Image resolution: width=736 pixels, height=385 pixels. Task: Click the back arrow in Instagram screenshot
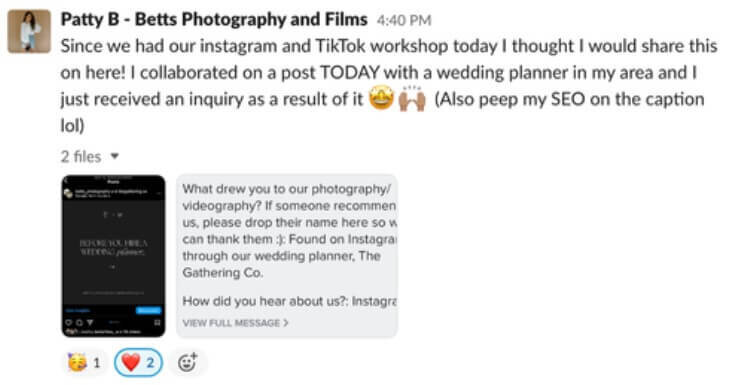[x=66, y=180]
